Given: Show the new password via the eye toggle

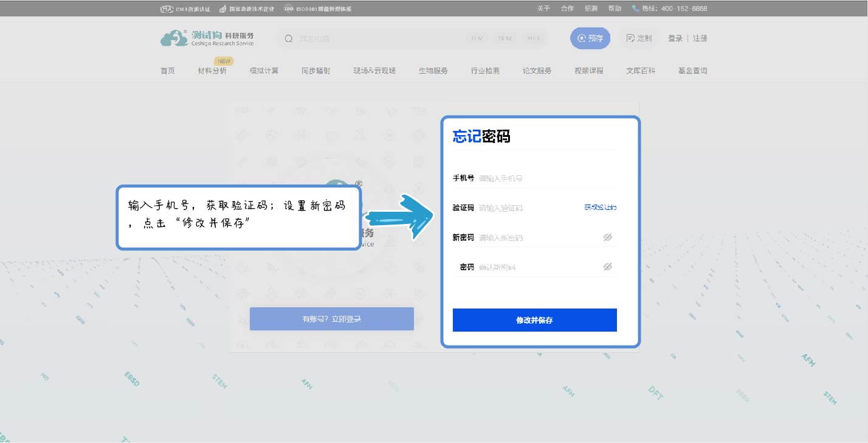Looking at the screenshot, I should click(x=607, y=237).
